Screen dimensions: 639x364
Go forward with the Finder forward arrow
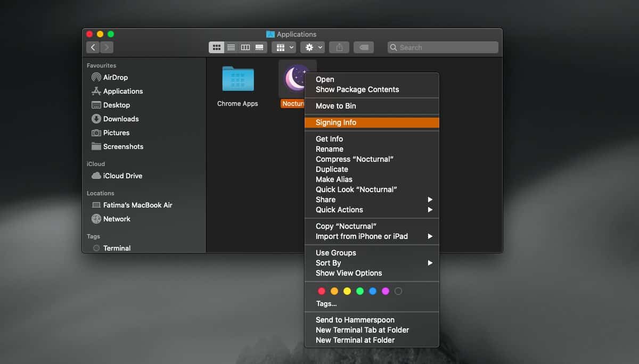tap(106, 47)
